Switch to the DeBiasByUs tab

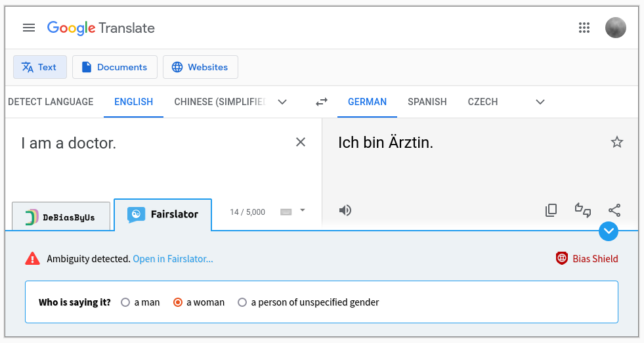61,216
